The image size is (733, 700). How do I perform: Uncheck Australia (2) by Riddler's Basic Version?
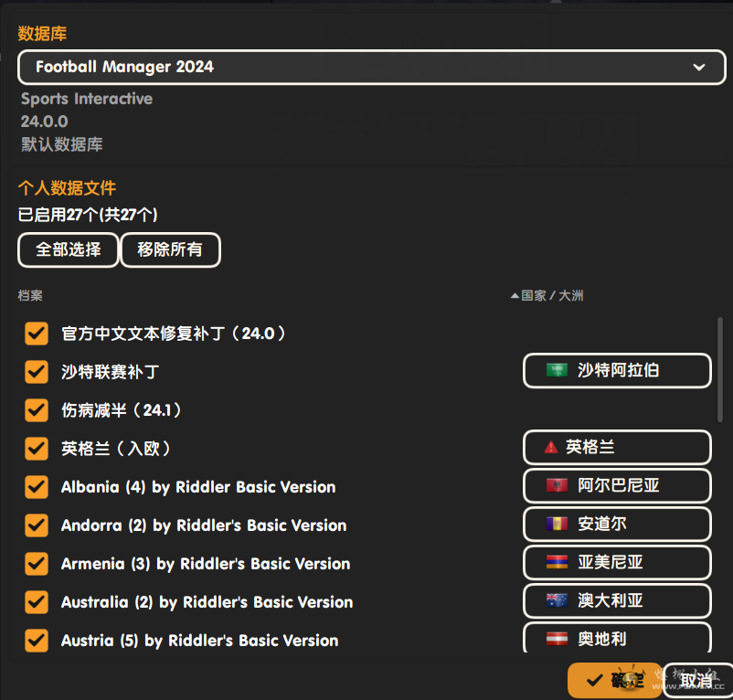37,602
